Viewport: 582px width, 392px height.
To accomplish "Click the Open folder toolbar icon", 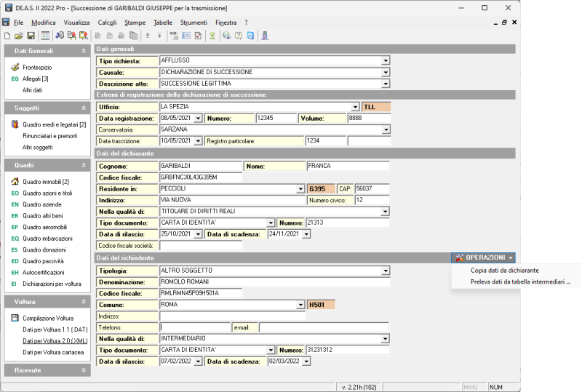I will [x=18, y=35].
